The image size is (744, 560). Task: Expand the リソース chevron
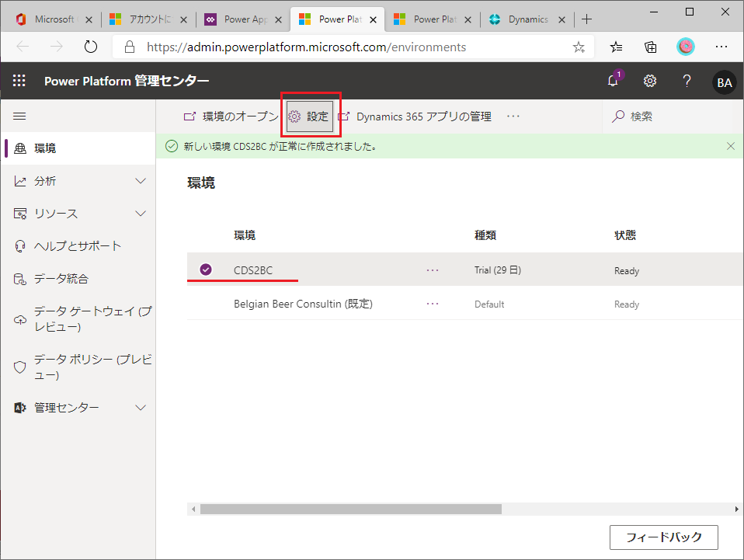(x=141, y=214)
